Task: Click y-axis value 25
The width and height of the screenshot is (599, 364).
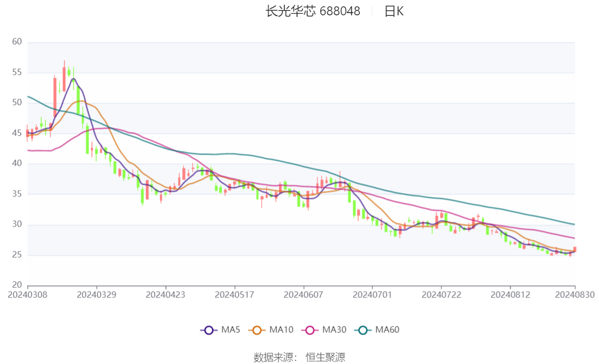Action: 17,255
